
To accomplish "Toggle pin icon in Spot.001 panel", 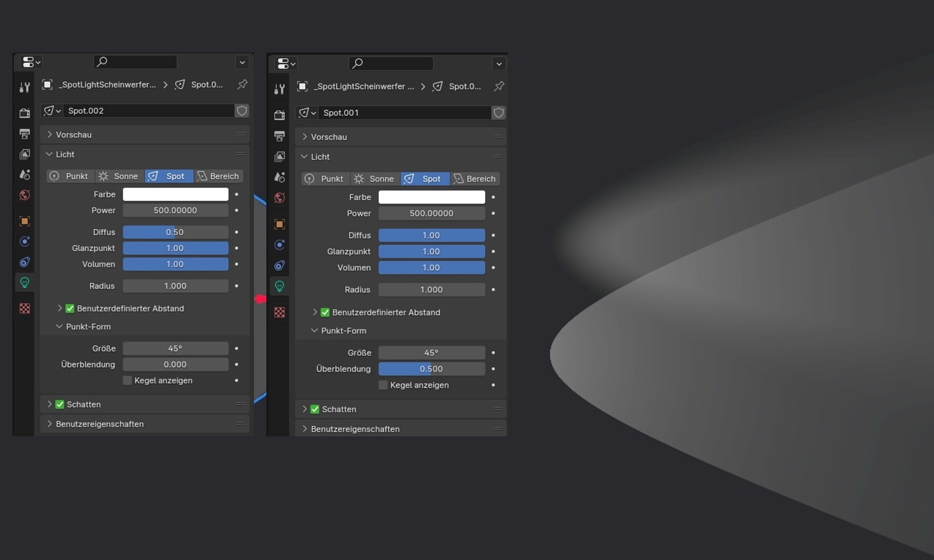I will point(499,86).
